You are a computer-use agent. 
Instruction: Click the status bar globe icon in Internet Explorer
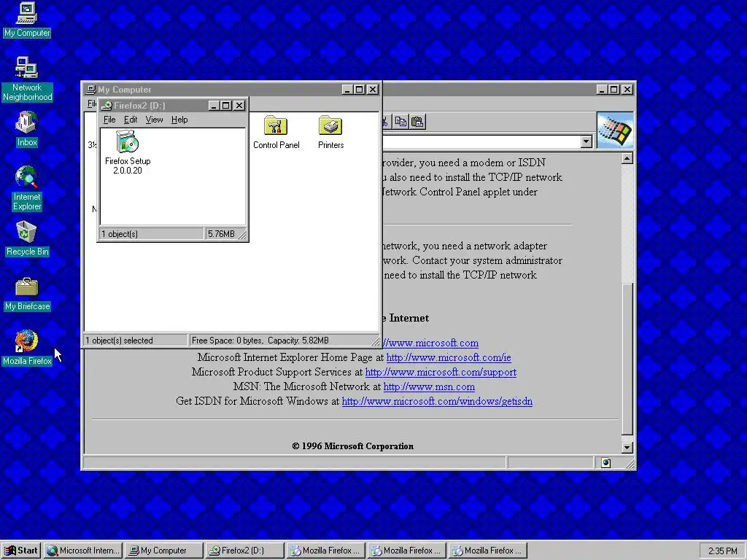tap(605, 463)
